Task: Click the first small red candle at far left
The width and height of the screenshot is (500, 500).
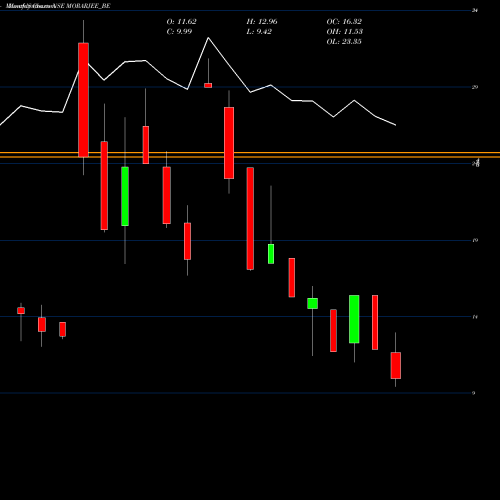Action: pyautogui.click(x=21, y=311)
